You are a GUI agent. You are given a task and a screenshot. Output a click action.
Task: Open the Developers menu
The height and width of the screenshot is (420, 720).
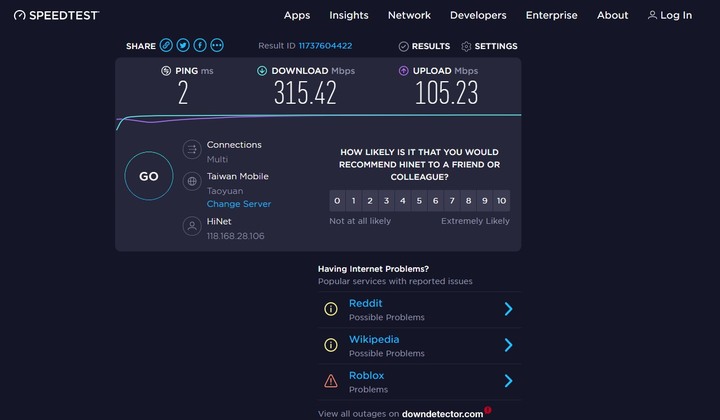click(x=478, y=15)
